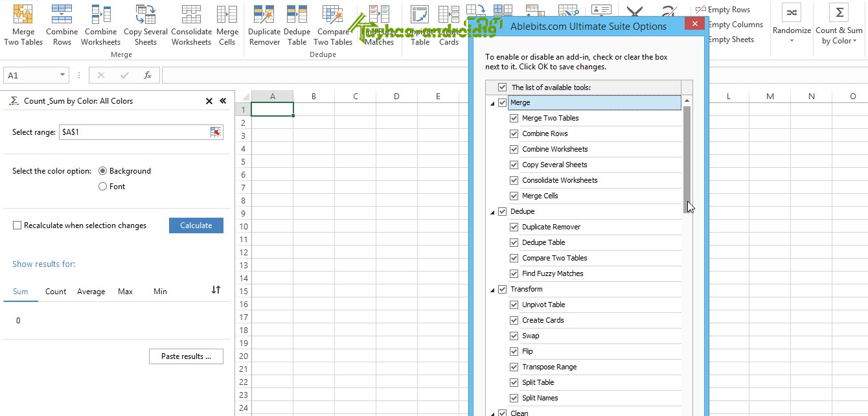Select column B header in worksheet
This screenshot has height=416, width=868.
(314, 97)
